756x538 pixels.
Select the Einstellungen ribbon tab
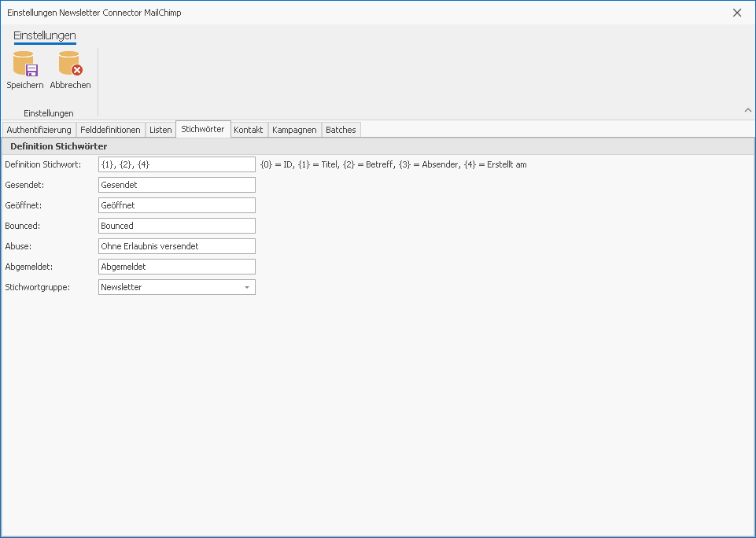(45, 35)
